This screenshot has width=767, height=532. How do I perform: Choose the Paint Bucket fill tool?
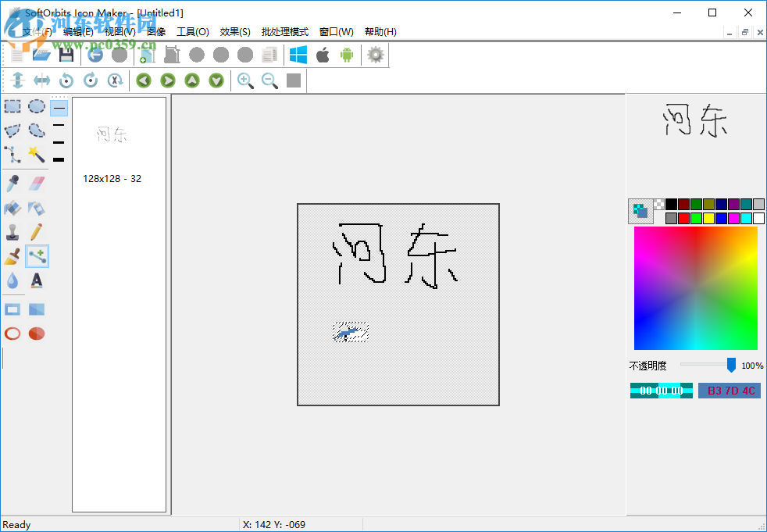click(x=12, y=209)
